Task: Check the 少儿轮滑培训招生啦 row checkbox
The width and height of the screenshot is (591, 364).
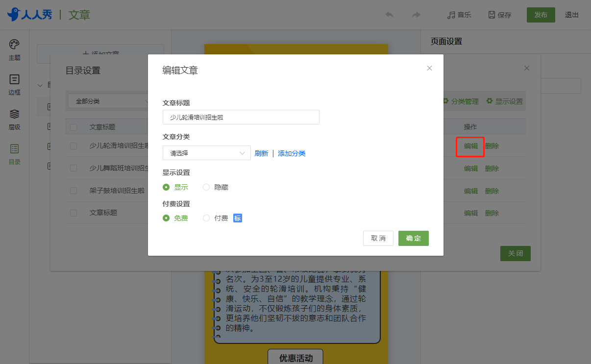Action: 74,146
